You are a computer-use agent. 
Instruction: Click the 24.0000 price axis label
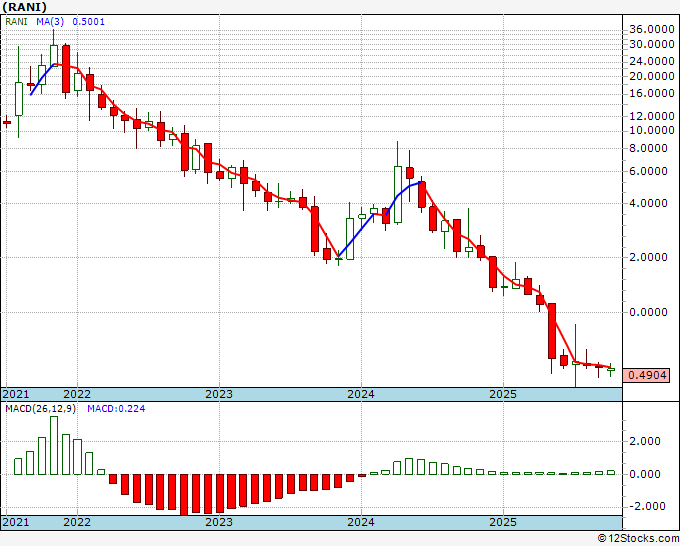[x=652, y=62]
